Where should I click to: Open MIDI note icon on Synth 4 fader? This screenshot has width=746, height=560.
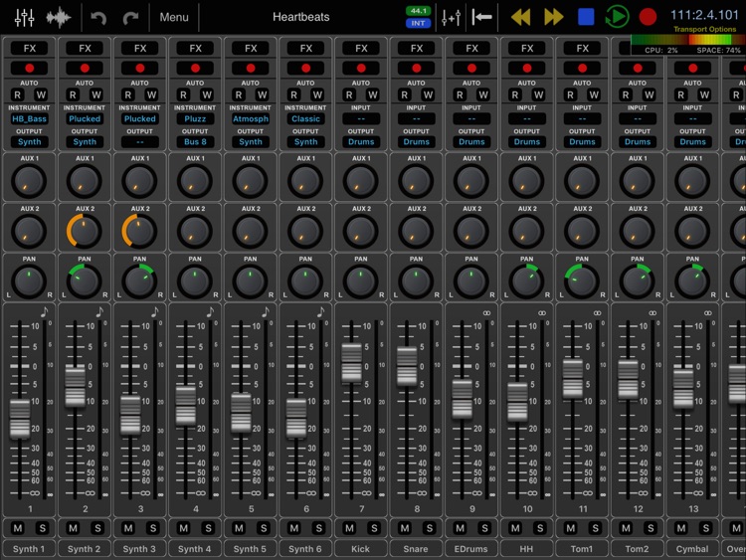[210, 312]
